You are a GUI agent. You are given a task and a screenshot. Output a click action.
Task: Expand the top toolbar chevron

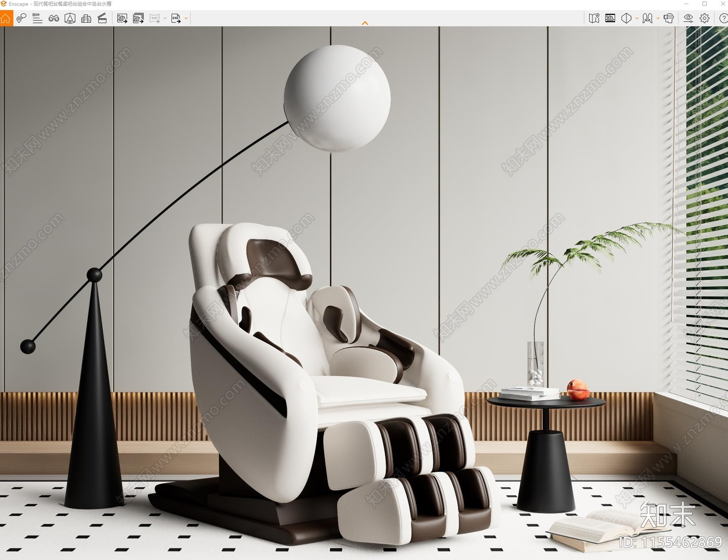pyautogui.click(x=365, y=23)
